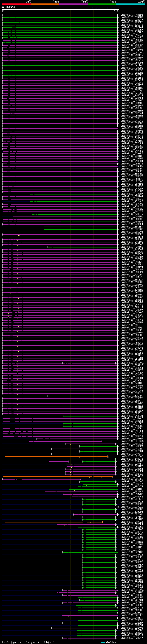This screenshot has width=147, height=644.
Task: Select the UniRef100_Q1DW36 label
Action: [132, 252]
